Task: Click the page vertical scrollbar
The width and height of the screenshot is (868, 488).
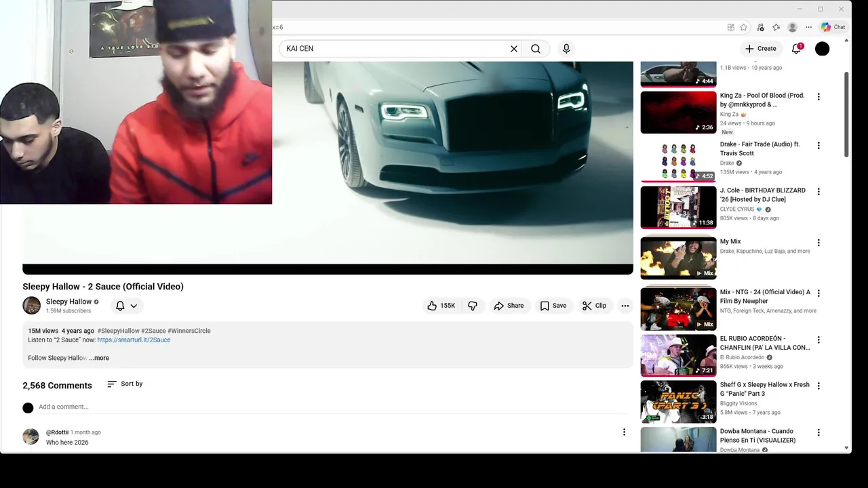Action: click(846, 115)
